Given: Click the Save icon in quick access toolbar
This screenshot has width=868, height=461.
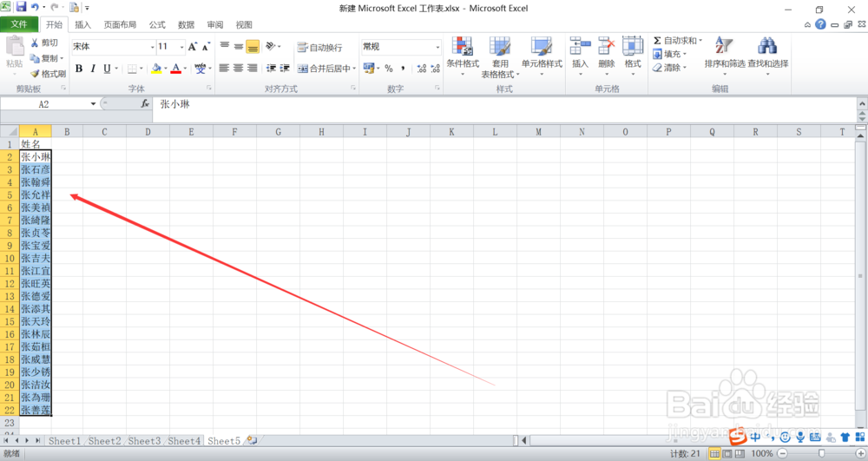Looking at the screenshot, I should coord(21,7).
